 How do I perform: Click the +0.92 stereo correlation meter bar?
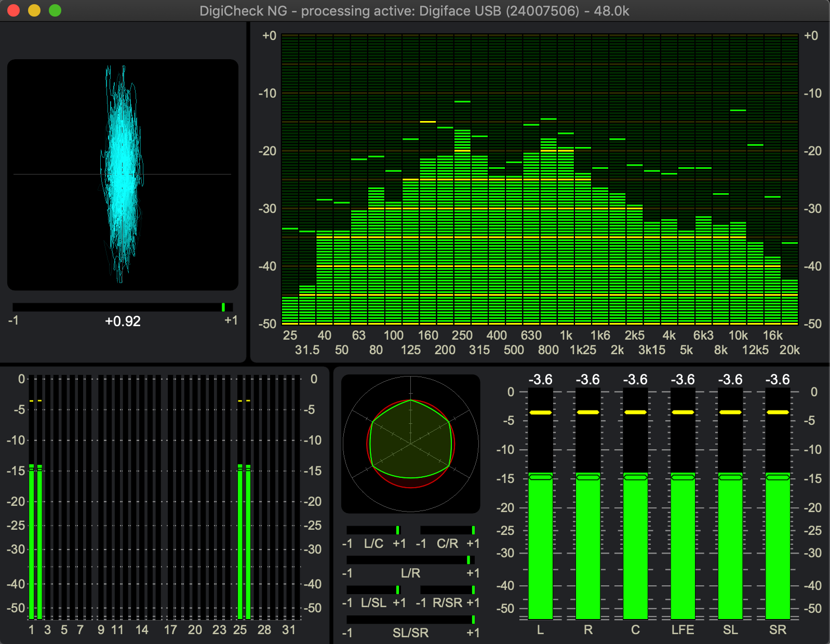pyautogui.click(x=123, y=307)
